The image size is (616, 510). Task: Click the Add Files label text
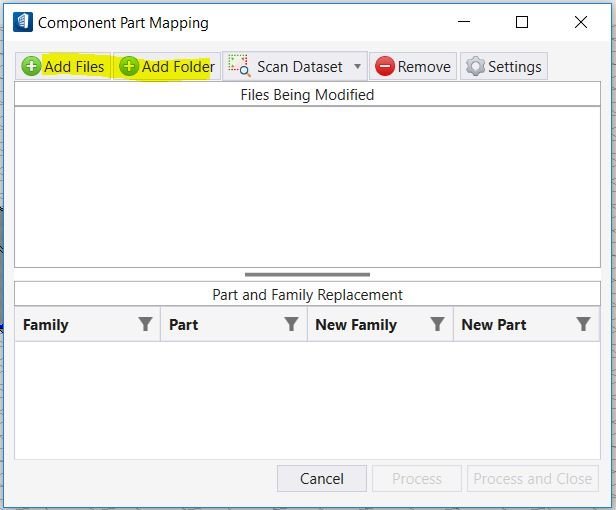pos(74,66)
